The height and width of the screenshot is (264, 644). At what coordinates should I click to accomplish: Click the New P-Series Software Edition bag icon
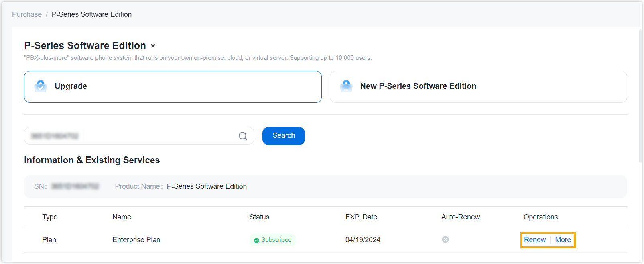[x=346, y=86]
